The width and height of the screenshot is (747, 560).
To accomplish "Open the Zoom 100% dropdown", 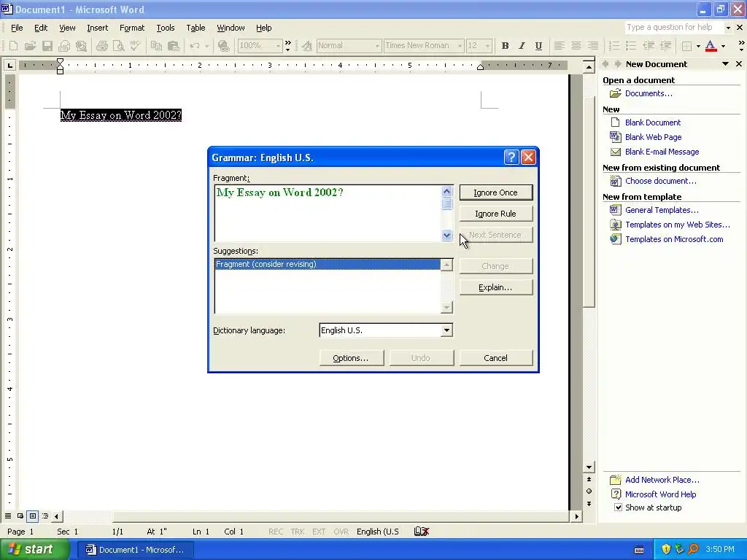I will pos(278,46).
